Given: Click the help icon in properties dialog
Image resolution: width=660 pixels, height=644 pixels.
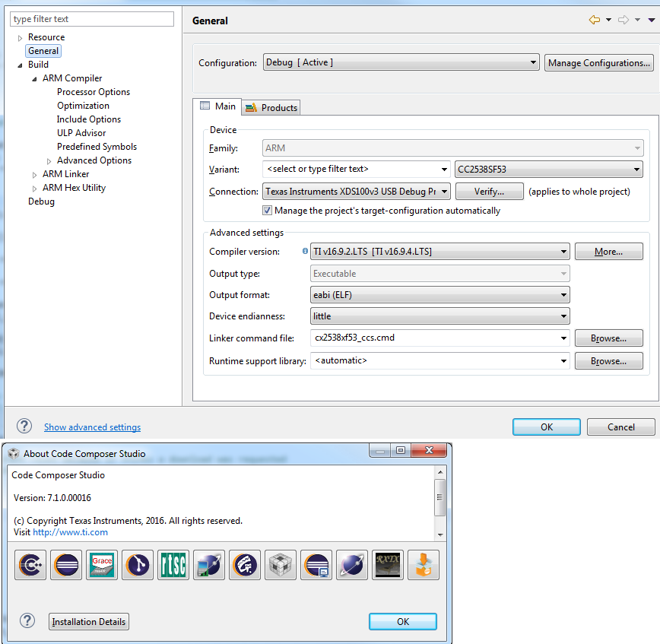Looking at the screenshot, I should [24, 426].
